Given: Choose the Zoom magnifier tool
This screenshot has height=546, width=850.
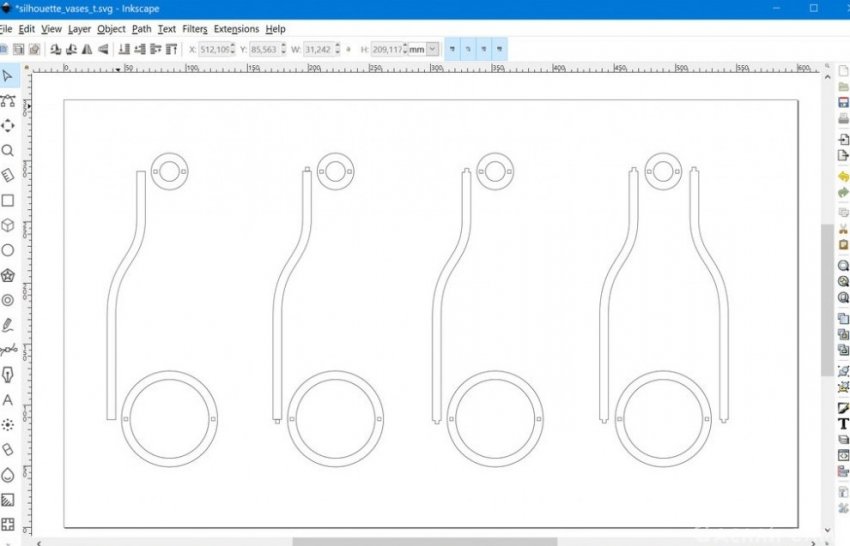Looking at the screenshot, I should click(8, 151).
